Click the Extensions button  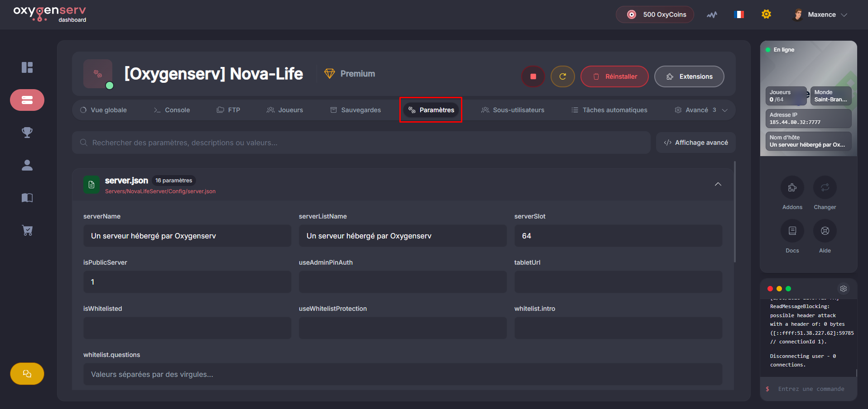(x=689, y=76)
